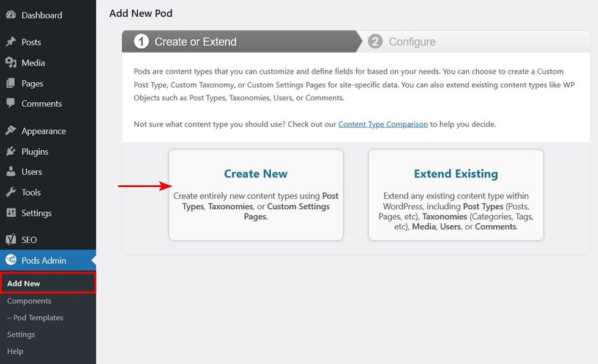Viewport: 598px width, 364px height.
Task: Click the Dashboard palette icon
Action: (10, 15)
